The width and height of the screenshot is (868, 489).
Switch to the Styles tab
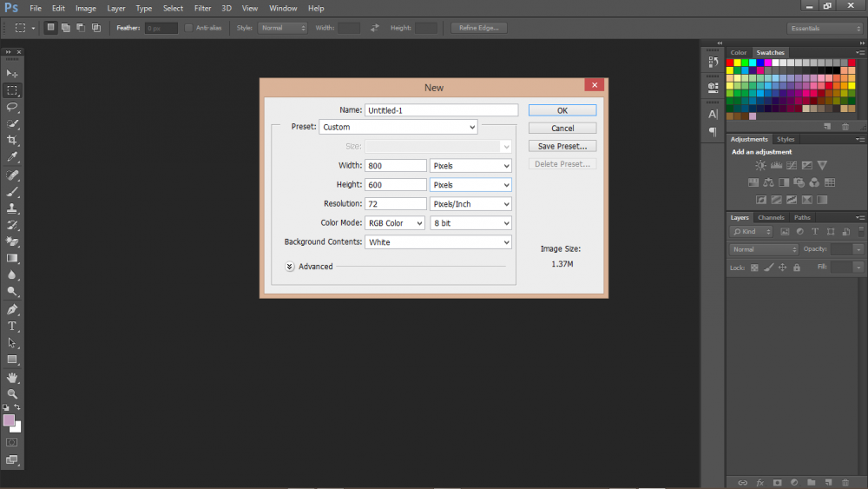click(x=786, y=140)
